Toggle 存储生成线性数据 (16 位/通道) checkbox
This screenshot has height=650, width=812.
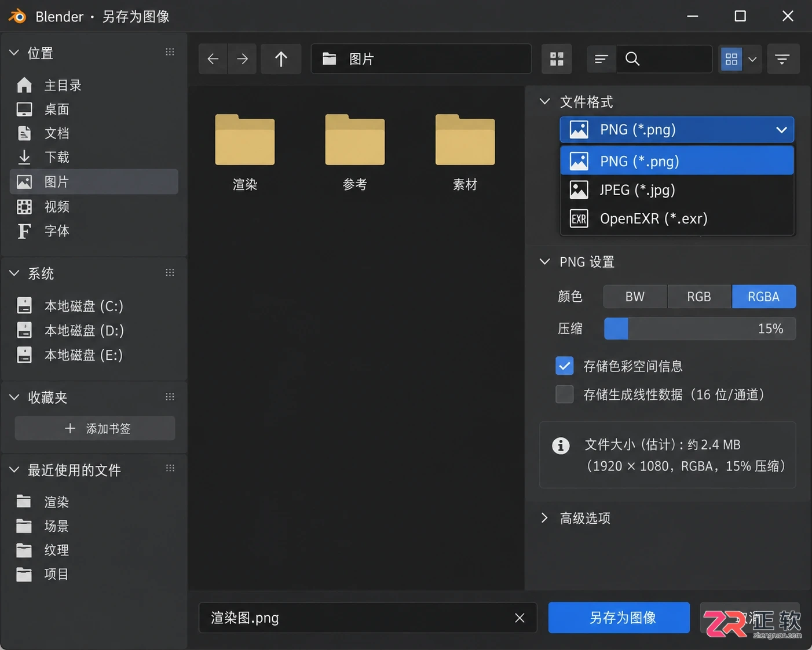click(x=565, y=395)
